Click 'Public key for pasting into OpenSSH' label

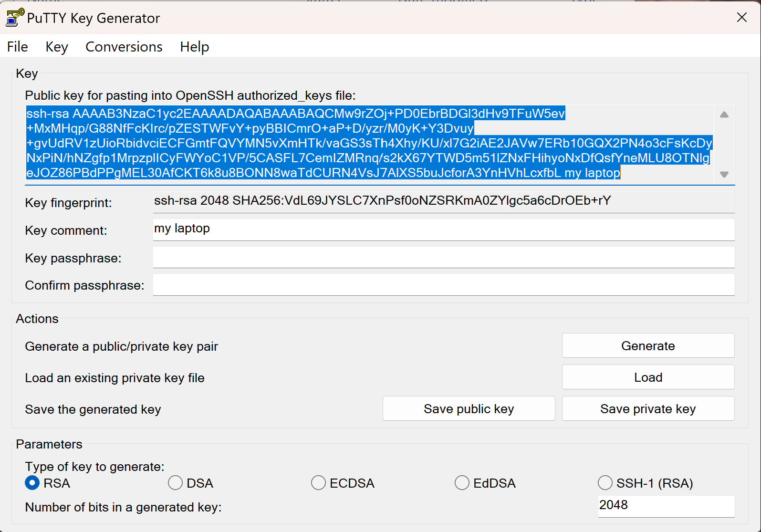coord(190,95)
